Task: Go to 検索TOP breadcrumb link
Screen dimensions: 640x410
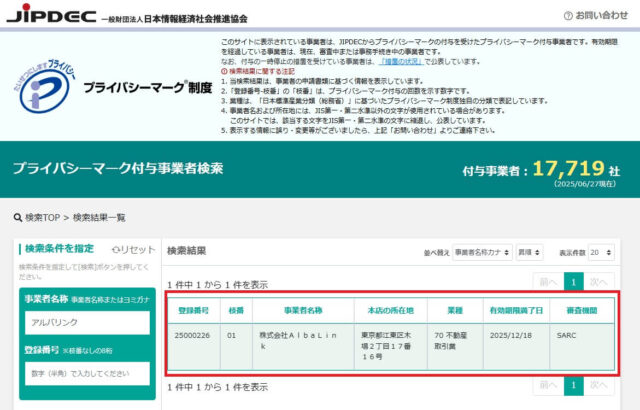Action: 42,217
